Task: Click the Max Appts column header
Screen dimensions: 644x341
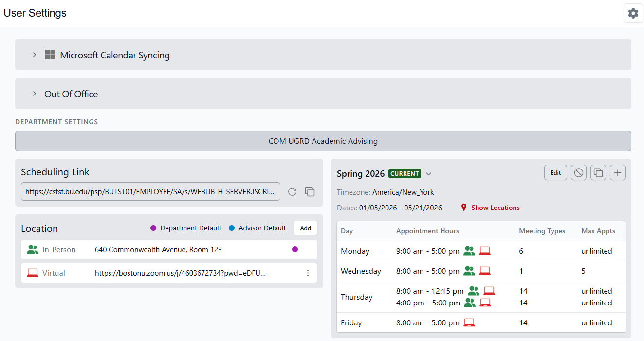Action: tap(598, 231)
